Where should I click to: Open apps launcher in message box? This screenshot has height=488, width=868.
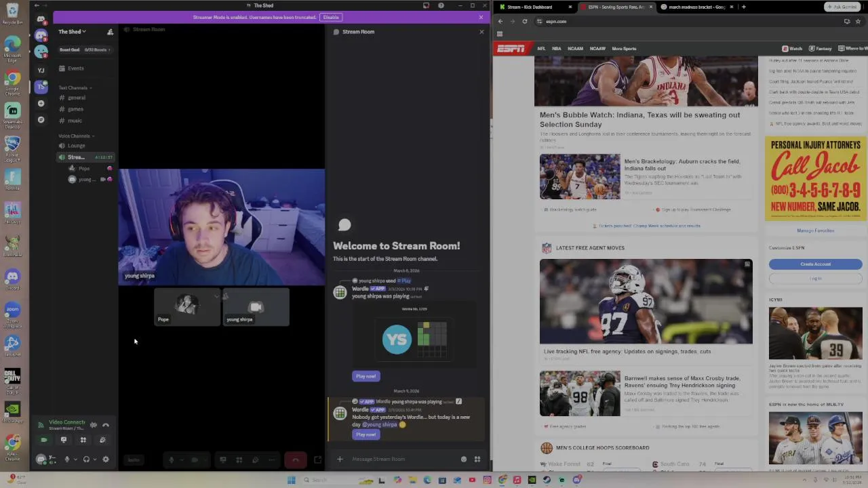point(477,460)
